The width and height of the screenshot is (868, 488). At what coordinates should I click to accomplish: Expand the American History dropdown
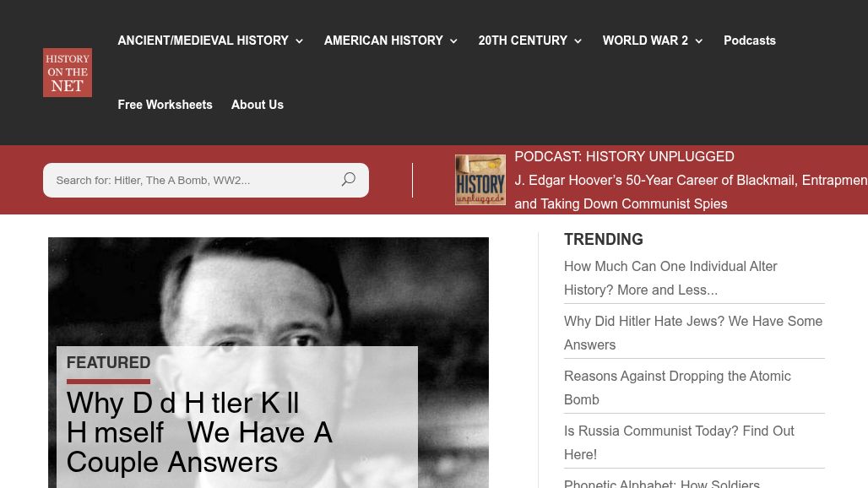click(x=383, y=41)
